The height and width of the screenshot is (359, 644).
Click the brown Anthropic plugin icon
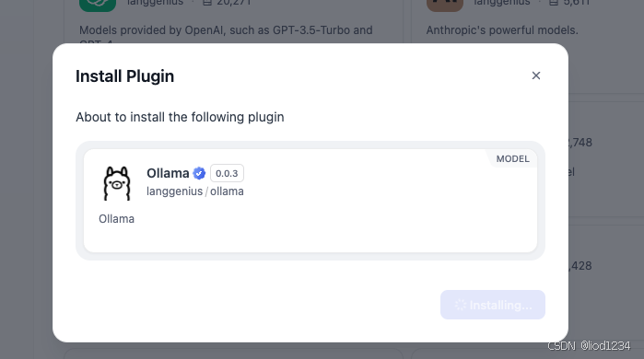click(445, 5)
